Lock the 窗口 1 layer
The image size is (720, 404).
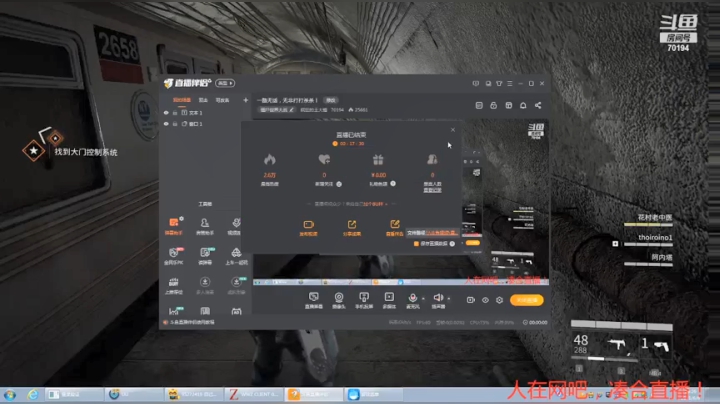point(175,124)
